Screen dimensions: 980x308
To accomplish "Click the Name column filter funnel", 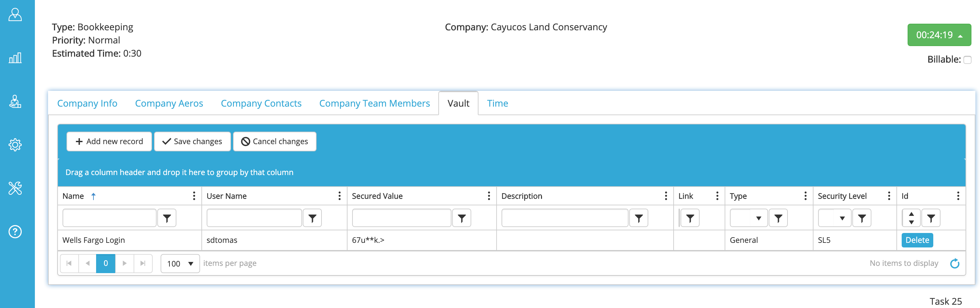I will (x=167, y=218).
